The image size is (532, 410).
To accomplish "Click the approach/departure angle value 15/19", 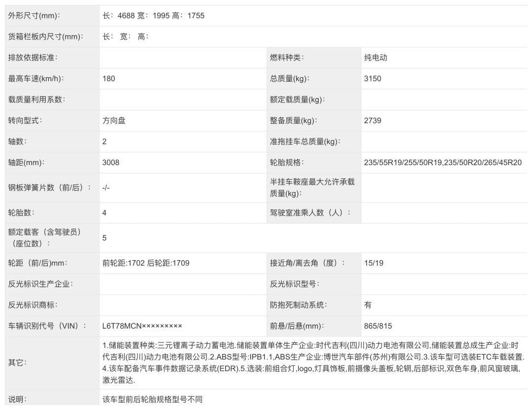I will (373, 263).
